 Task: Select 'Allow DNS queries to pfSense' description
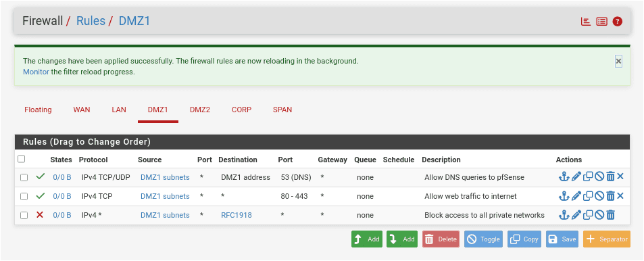click(474, 178)
